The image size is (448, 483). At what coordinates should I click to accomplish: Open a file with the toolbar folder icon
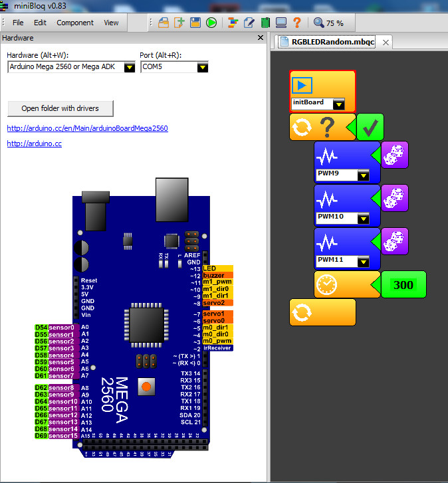point(164,23)
